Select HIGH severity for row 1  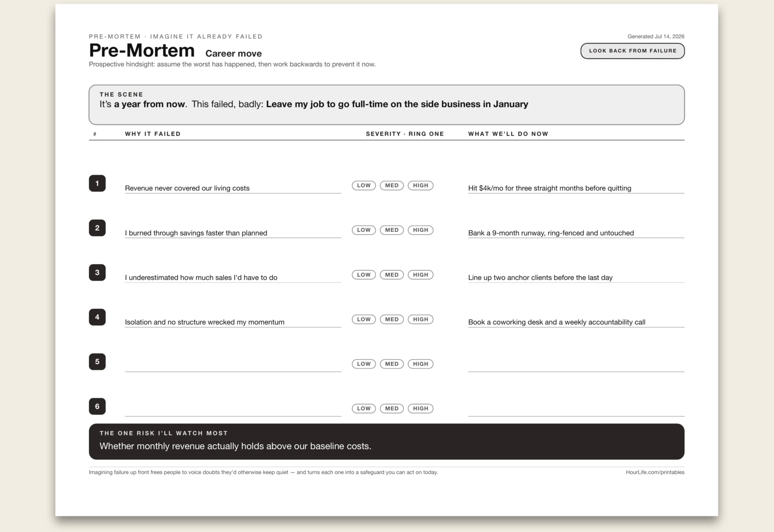[420, 185]
